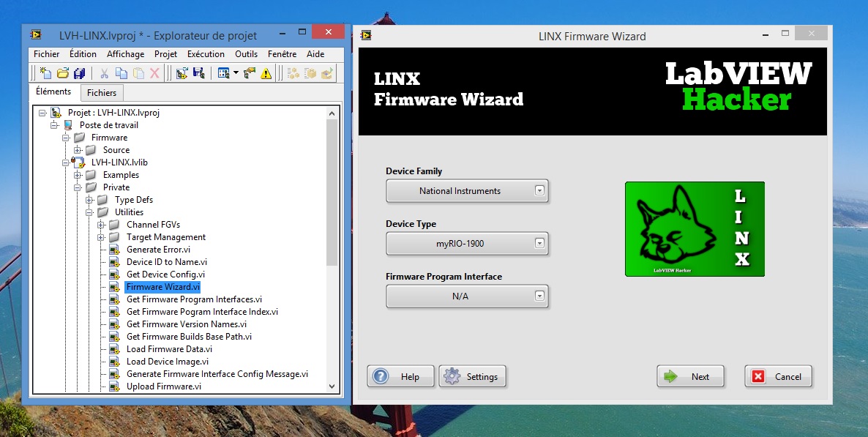Select Get Firmware Program Interfaces.vi
The image size is (868, 437).
coord(194,299)
